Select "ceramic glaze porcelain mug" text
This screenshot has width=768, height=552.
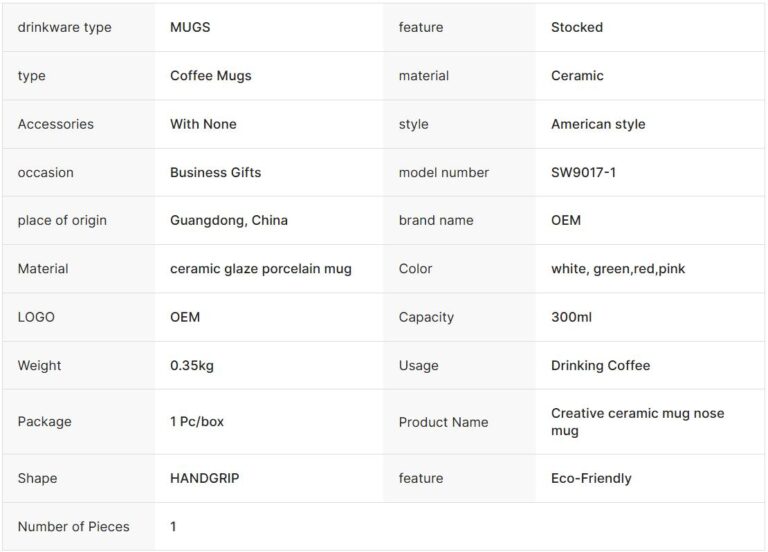(x=260, y=269)
